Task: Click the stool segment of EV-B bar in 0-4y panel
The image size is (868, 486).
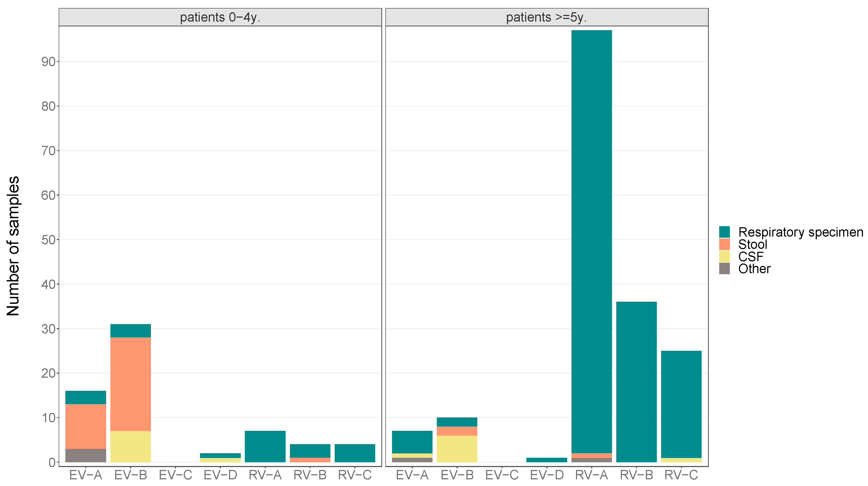Action: coord(130,384)
